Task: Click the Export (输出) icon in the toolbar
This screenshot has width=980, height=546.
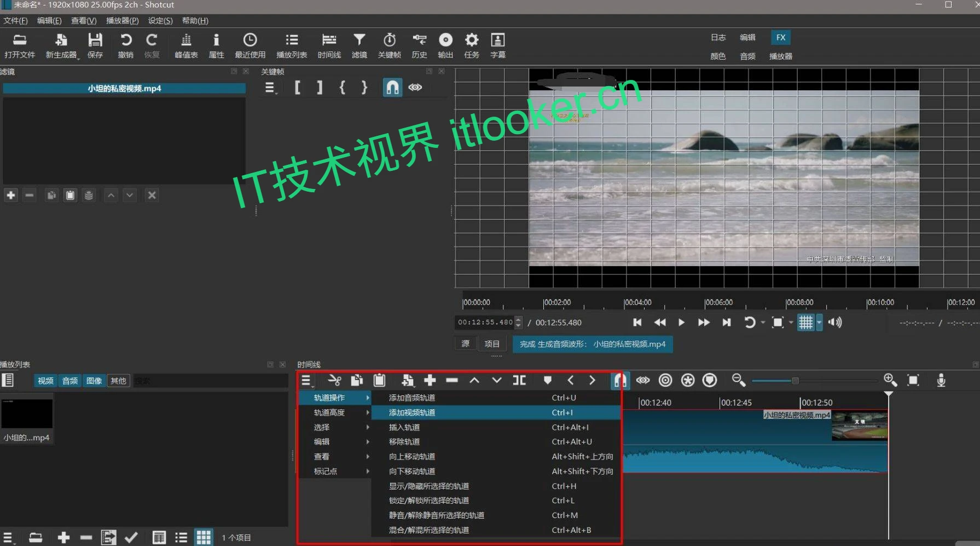Action: (446, 45)
